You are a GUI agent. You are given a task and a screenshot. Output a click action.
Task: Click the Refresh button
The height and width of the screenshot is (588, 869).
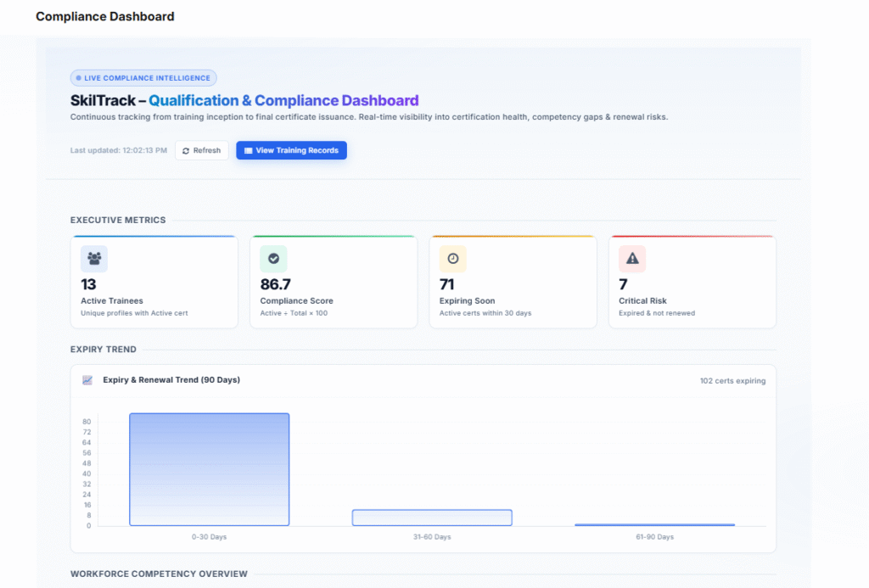(202, 150)
